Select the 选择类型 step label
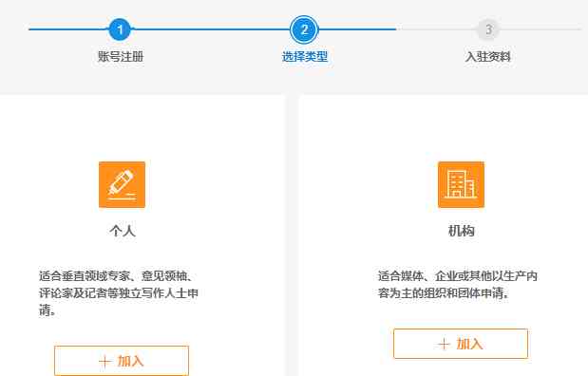This screenshot has height=376, width=588. click(x=305, y=57)
